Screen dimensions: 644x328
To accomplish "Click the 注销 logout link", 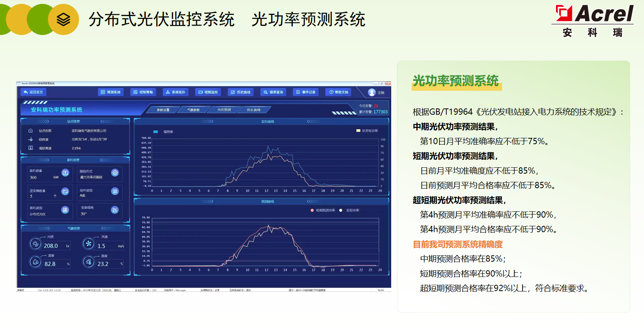I will click(x=381, y=93).
